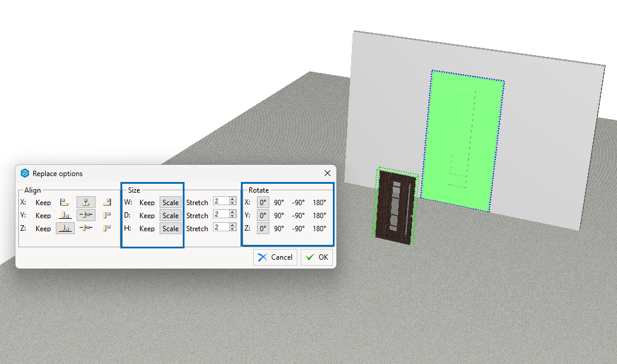Choose Keep for depth (D) size
Image resolution: width=617 pixels, height=364 pixels.
click(x=147, y=215)
